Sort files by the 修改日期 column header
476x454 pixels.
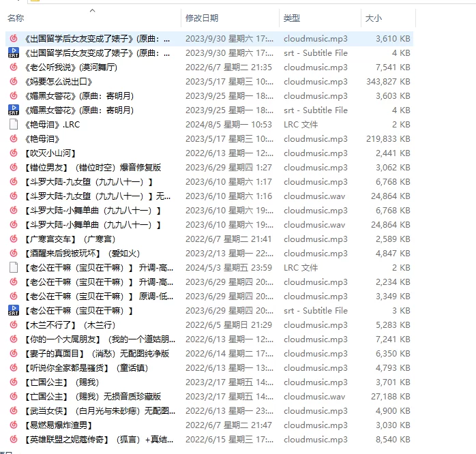click(x=202, y=18)
